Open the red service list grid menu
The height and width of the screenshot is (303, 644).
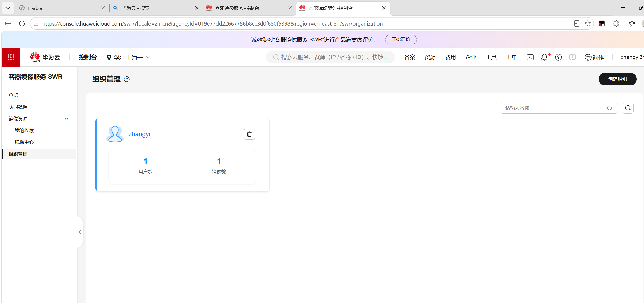[x=11, y=57]
